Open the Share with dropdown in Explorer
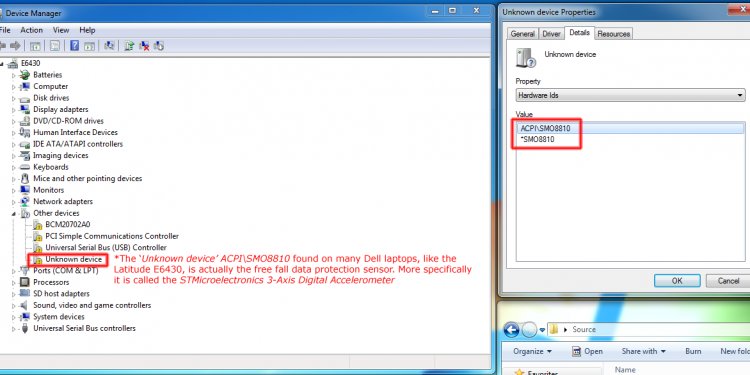750x375 pixels. point(643,351)
